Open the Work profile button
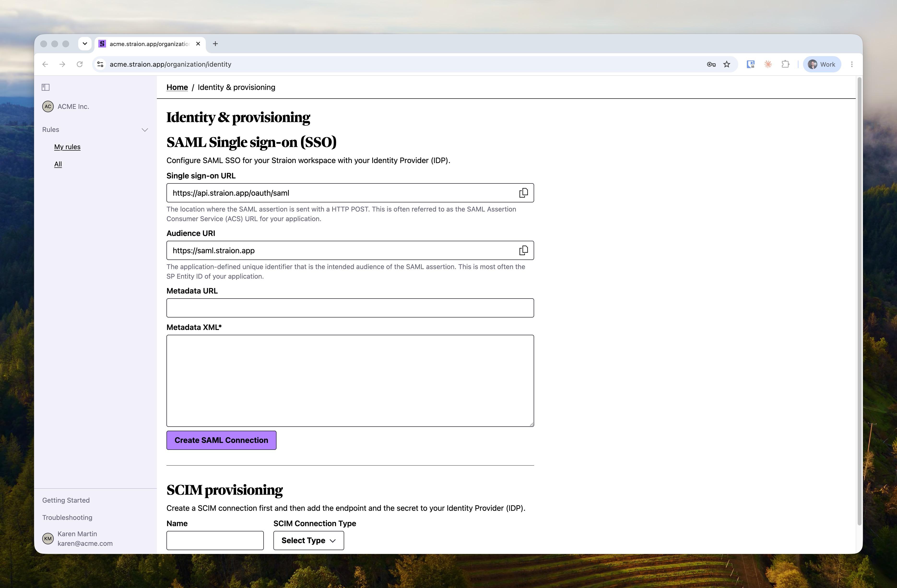897x588 pixels. (x=822, y=65)
